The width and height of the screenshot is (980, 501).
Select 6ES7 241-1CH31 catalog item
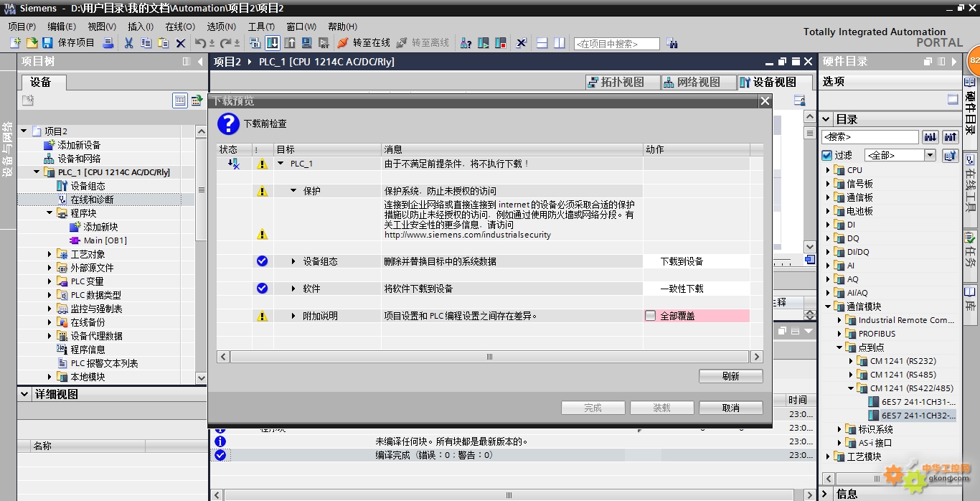(x=918, y=402)
